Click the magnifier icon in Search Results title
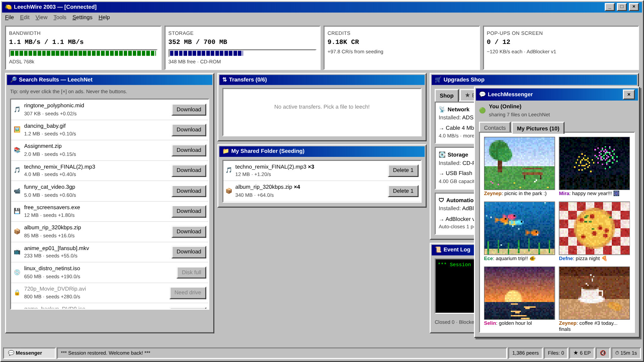The image size is (644, 362). coord(13,80)
